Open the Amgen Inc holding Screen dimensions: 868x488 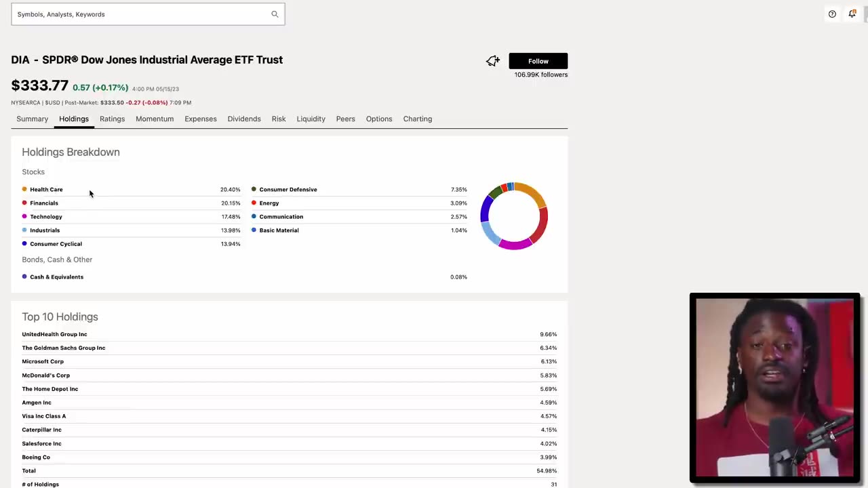coord(37,403)
